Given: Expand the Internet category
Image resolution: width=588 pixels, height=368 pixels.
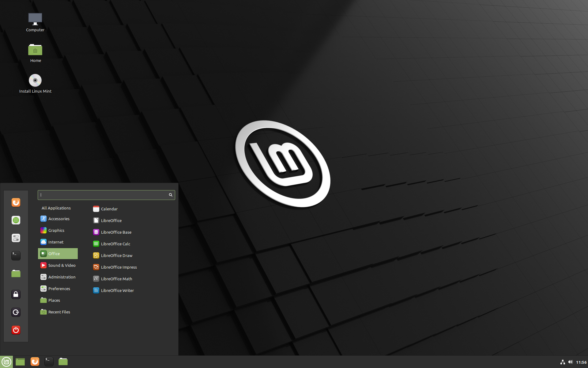Looking at the screenshot, I should (55, 242).
